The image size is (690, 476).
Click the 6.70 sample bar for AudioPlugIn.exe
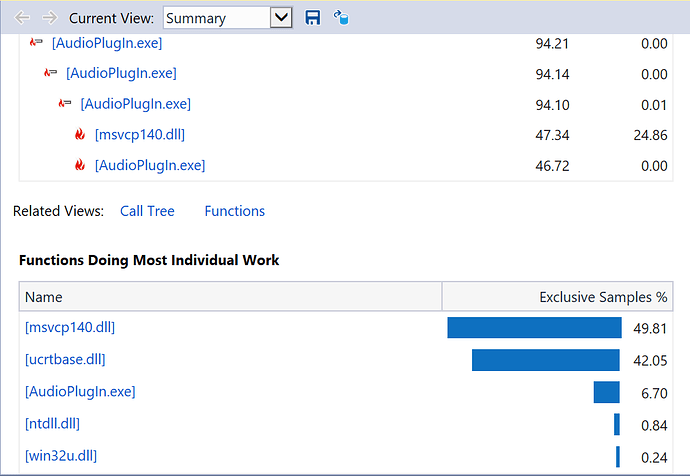tap(606, 392)
